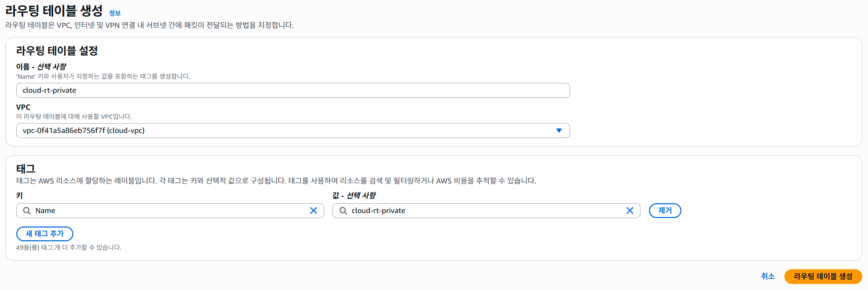Click the VPC field label

pyautogui.click(x=23, y=107)
